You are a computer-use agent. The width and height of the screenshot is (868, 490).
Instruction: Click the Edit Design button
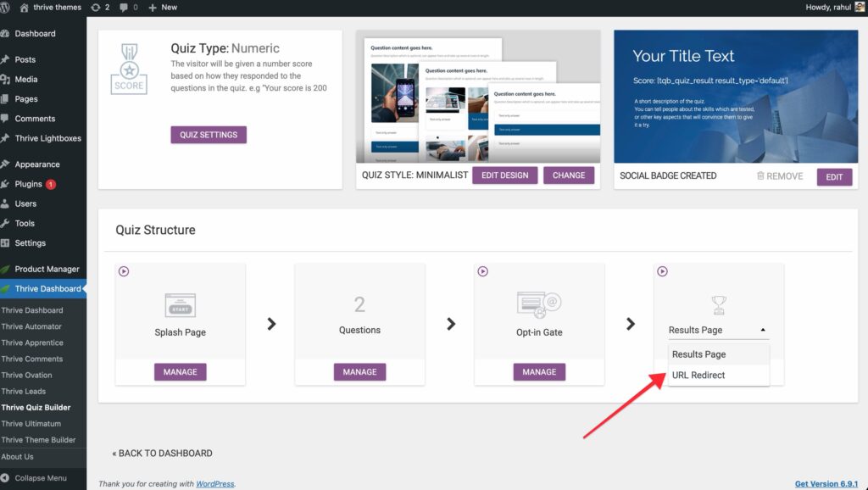pyautogui.click(x=504, y=175)
